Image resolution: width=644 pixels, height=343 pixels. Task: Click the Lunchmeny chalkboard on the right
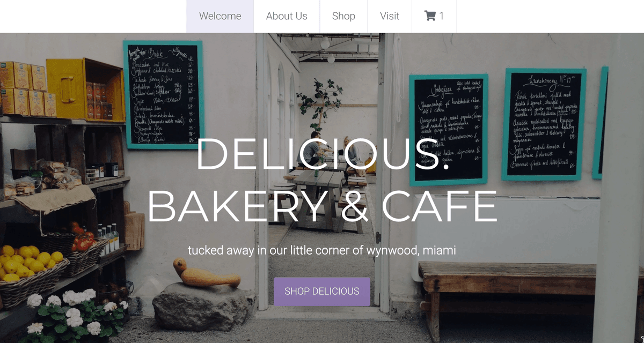pos(544,124)
